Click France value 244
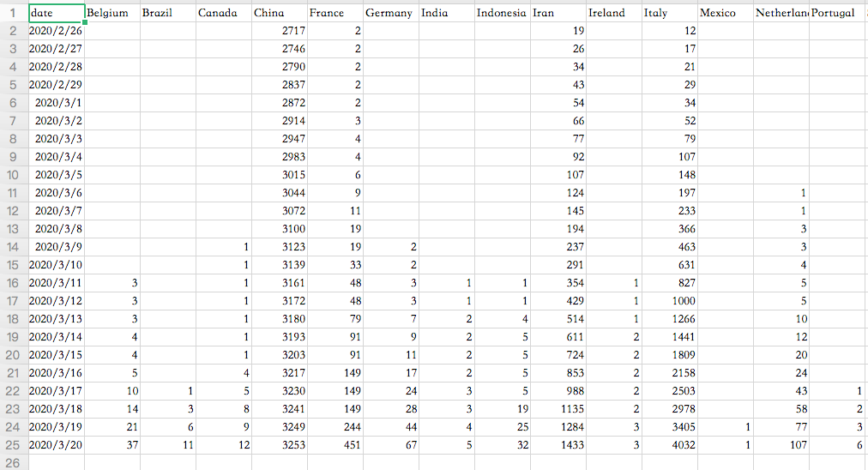868x470 pixels. 336,427
